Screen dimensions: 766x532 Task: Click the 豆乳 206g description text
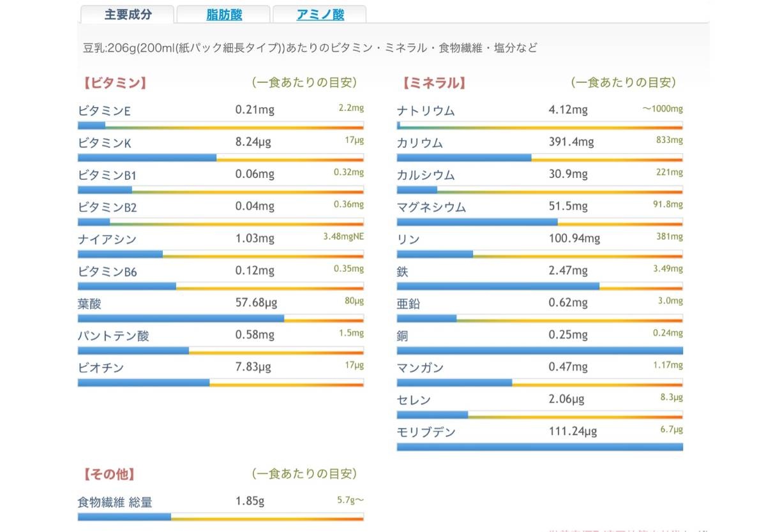310,48
